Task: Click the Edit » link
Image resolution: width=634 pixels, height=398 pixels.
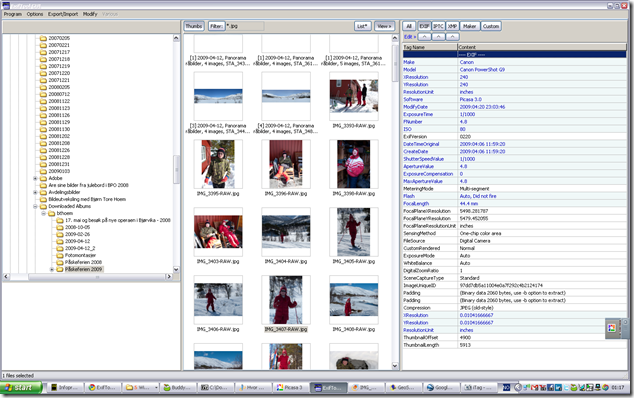Action: point(410,37)
